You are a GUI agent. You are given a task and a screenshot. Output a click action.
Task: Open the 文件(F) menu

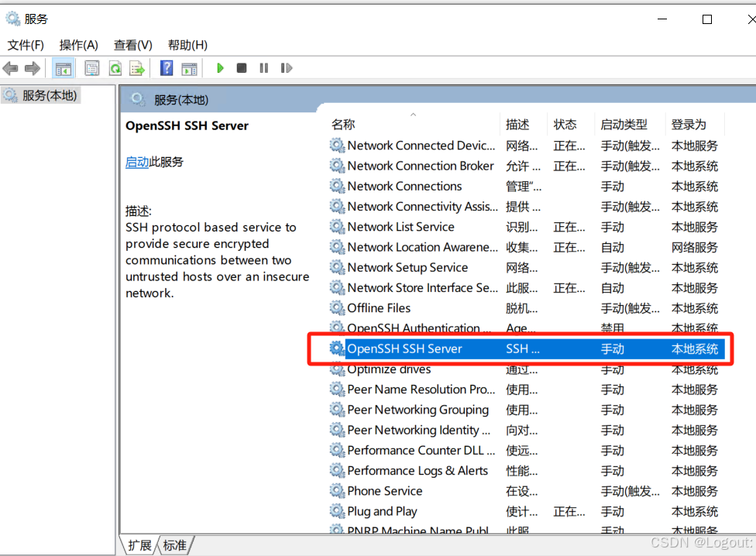pos(26,45)
